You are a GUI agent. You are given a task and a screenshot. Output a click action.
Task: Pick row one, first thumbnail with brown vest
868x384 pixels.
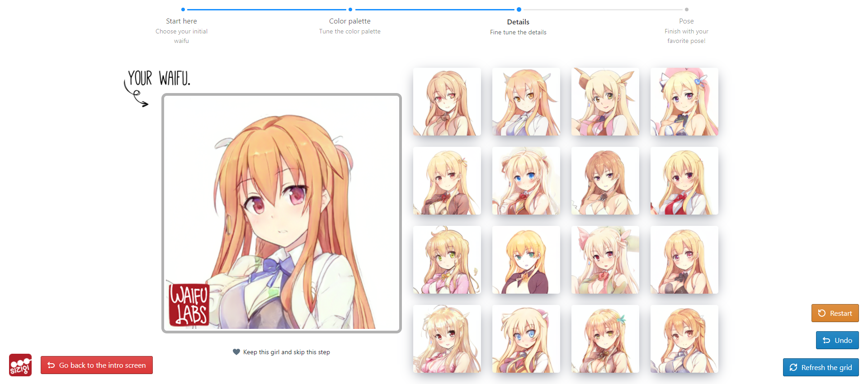447,102
